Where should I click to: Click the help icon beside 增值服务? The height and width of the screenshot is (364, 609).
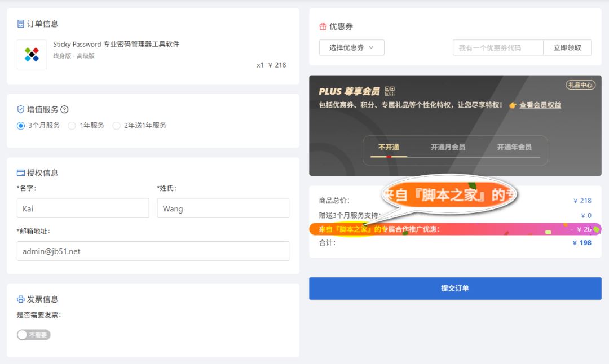point(64,110)
